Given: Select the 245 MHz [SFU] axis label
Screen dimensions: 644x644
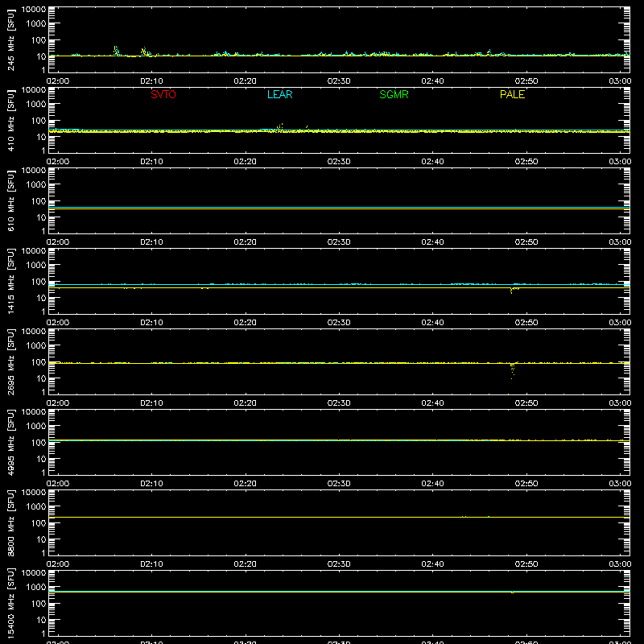Looking at the screenshot, I should coord(10,40).
